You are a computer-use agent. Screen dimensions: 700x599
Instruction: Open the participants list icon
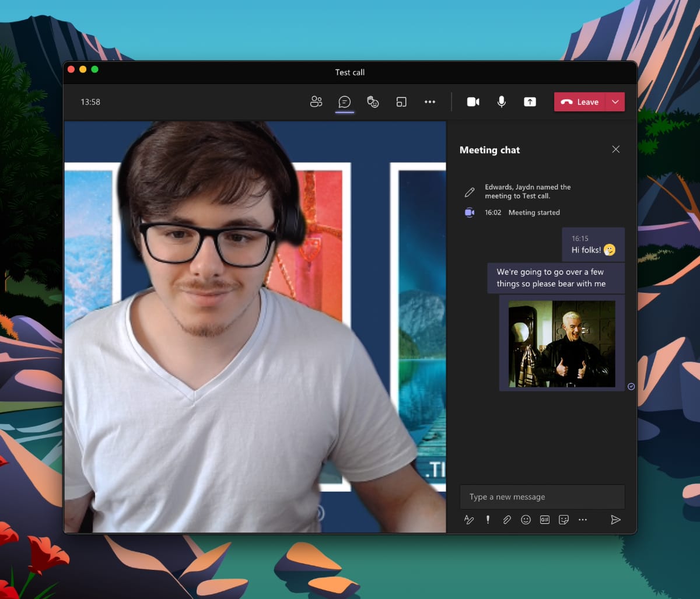coord(316,102)
